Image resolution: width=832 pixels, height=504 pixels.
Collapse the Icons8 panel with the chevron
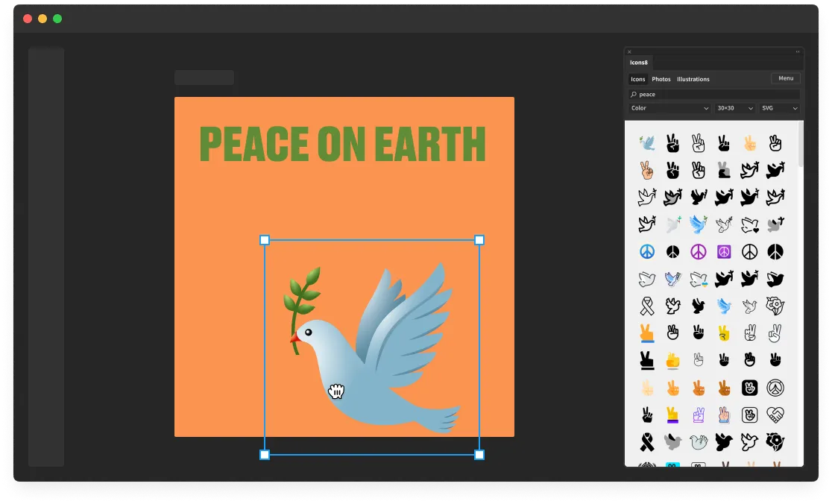pyautogui.click(x=797, y=51)
